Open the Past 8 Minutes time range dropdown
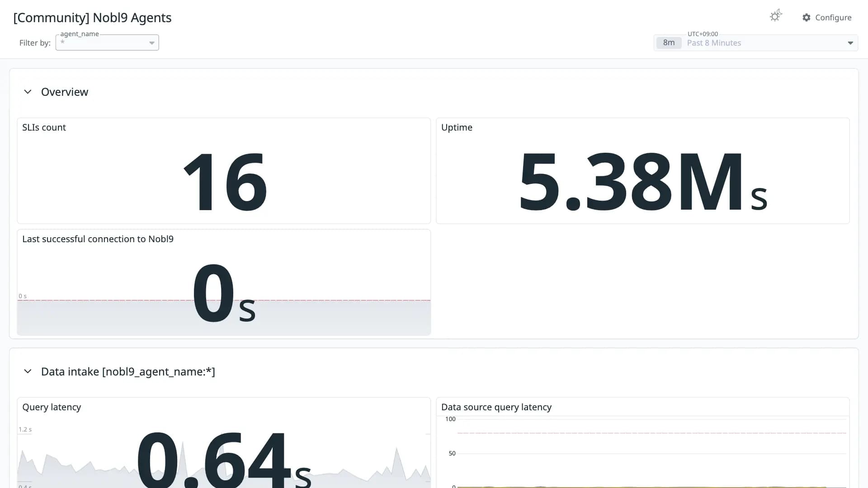868x488 pixels. (x=756, y=43)
